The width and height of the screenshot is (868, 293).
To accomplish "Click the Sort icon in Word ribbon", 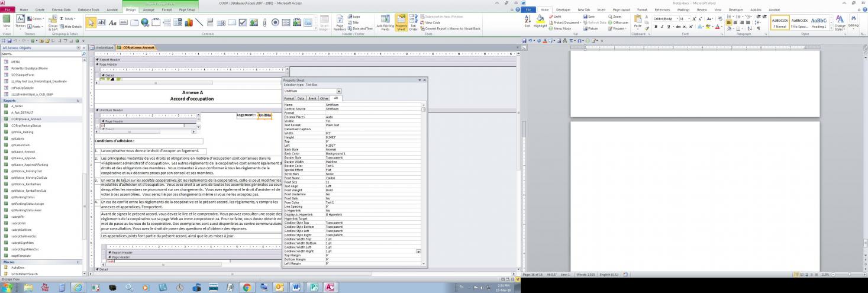I will click(527, 21).
